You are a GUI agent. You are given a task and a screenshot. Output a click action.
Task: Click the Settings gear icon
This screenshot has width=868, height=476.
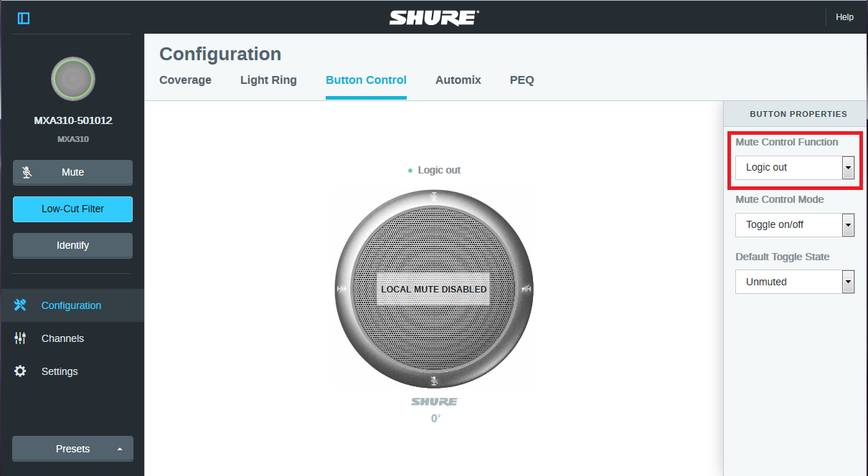pyautogui.click(x=20, y=371)
